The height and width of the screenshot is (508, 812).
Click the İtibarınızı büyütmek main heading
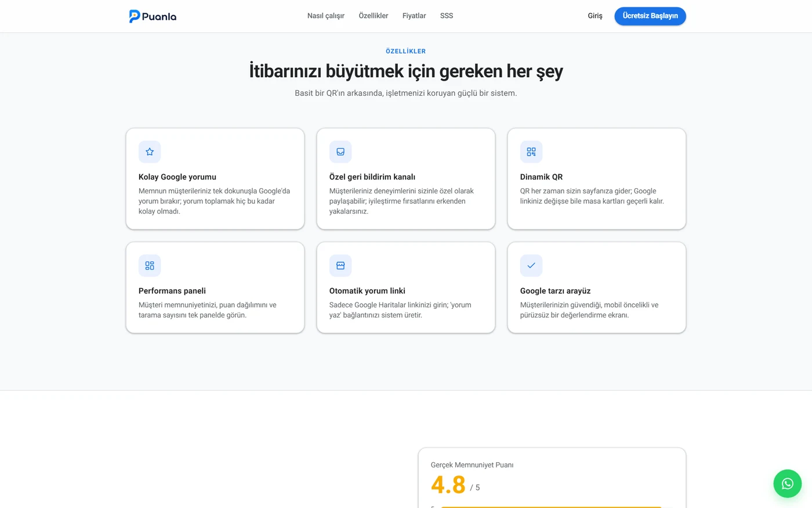[406, 71]
